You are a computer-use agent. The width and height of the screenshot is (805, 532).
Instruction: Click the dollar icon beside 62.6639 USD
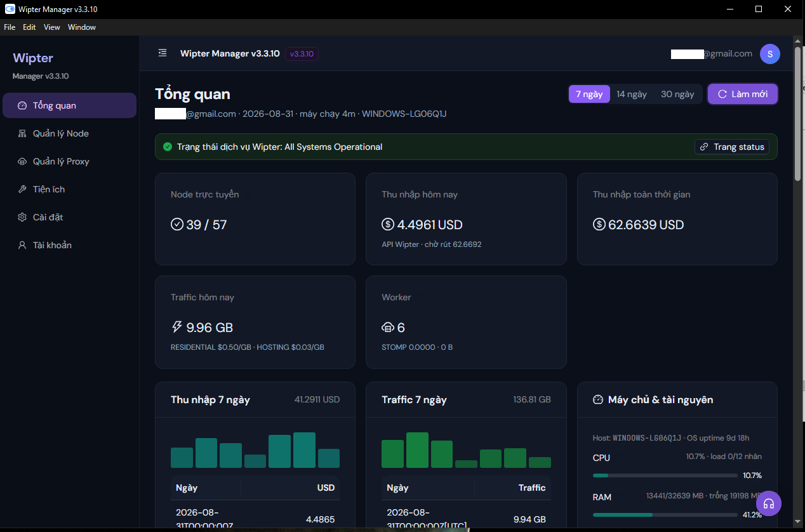(599, 224)
